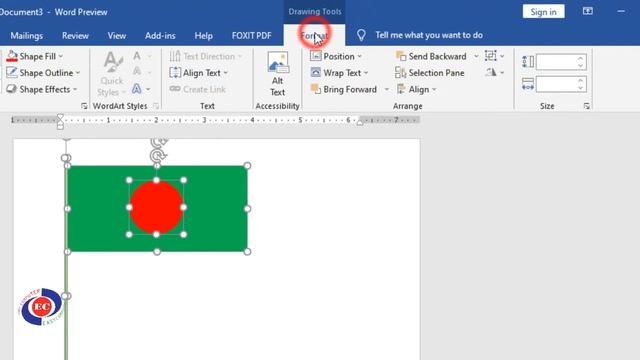Click the green rectangle's right-middle resize handle
640x360 pixels.
[x=247, y=209]
